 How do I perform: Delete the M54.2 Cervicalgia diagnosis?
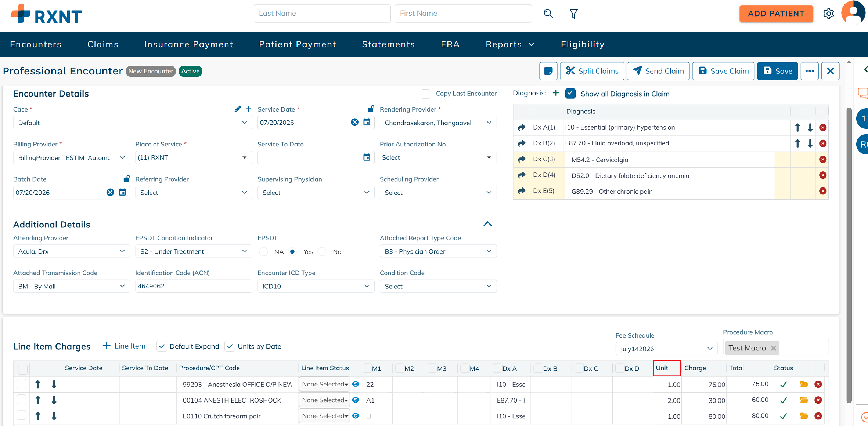tap(823, 159)
